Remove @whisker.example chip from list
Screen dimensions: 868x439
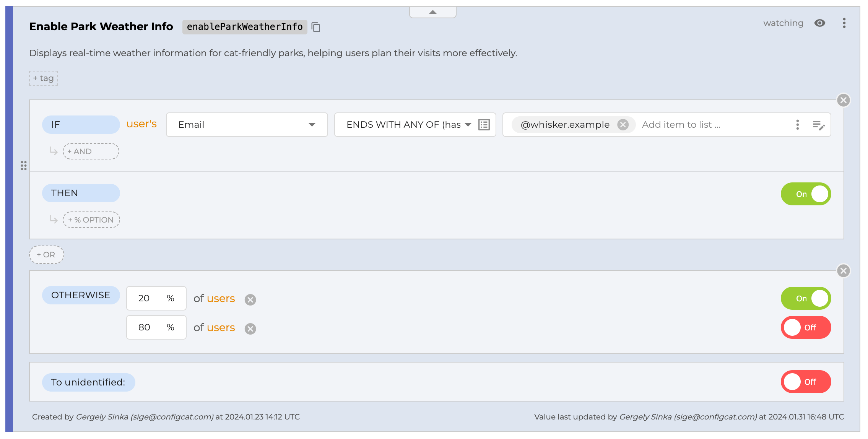point(623,125)
